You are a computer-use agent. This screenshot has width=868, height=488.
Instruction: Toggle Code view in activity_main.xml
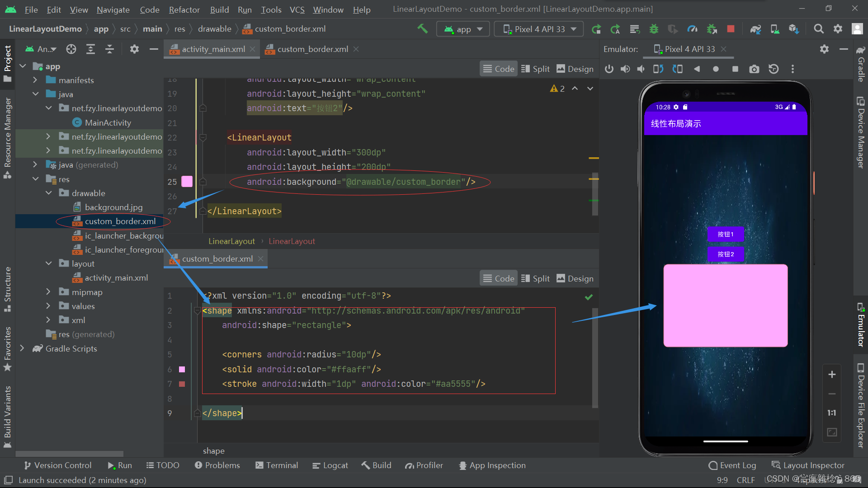(499, 69)
